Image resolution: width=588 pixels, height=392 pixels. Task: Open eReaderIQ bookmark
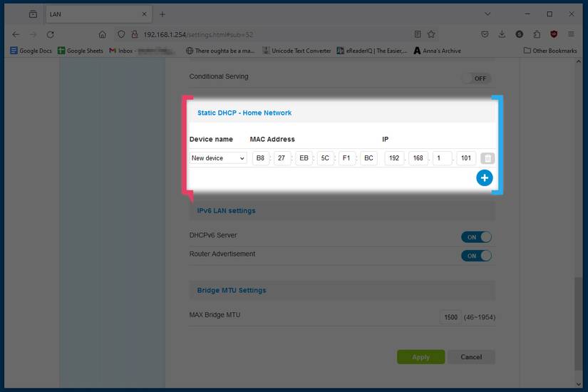click(371, 51)
